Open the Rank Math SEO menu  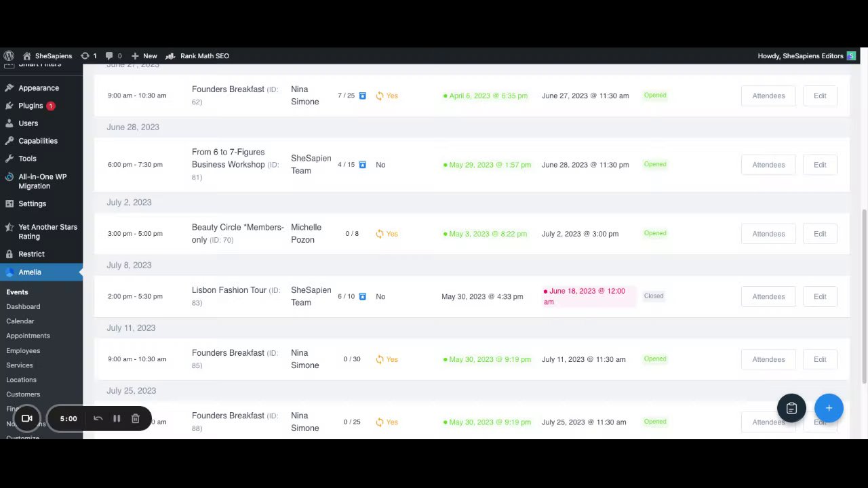pos(197,56)
